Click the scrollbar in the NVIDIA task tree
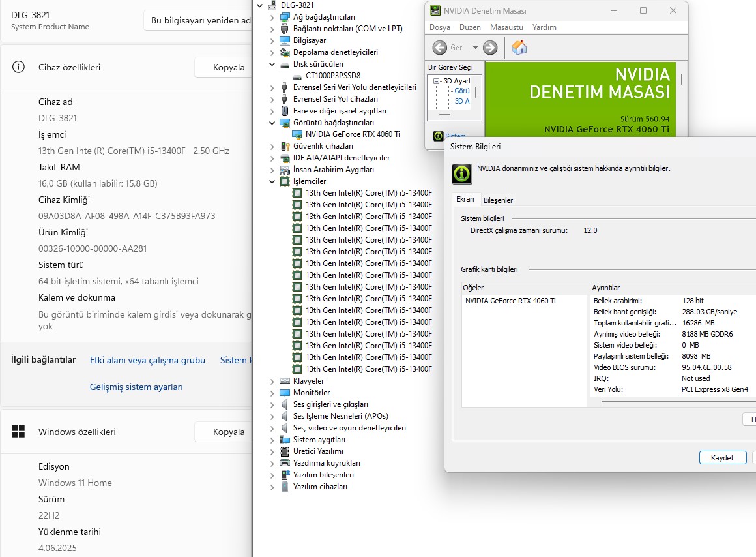The width and height of the screenshot is (756, 557). pyautogui.click(x=475, y=92)
